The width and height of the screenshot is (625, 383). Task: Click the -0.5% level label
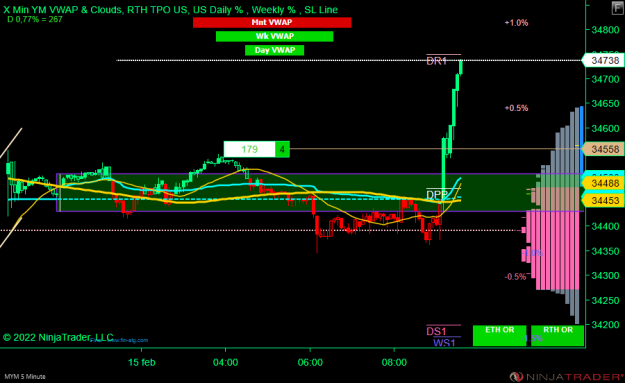[x=515, y=277]
